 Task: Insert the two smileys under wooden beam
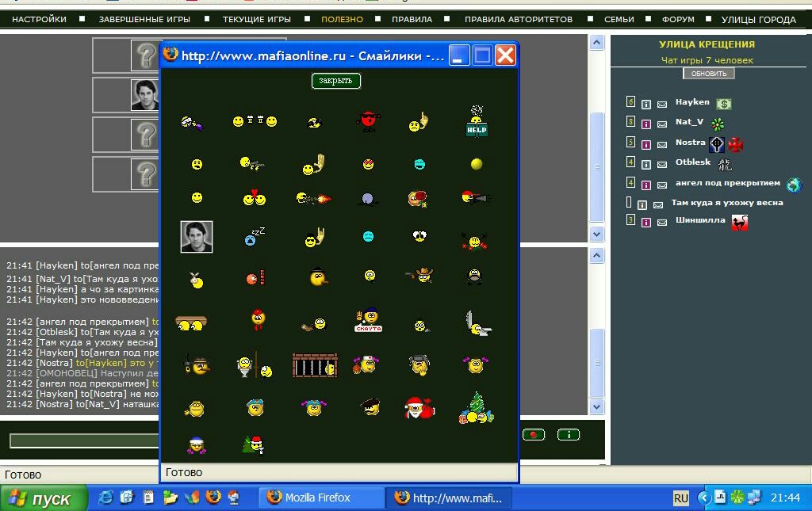click(x=191, y=322)
